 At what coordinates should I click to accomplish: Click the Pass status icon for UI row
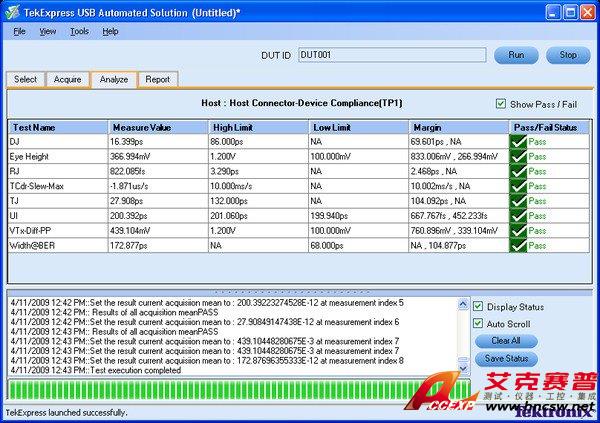click(x=518, y=215)
